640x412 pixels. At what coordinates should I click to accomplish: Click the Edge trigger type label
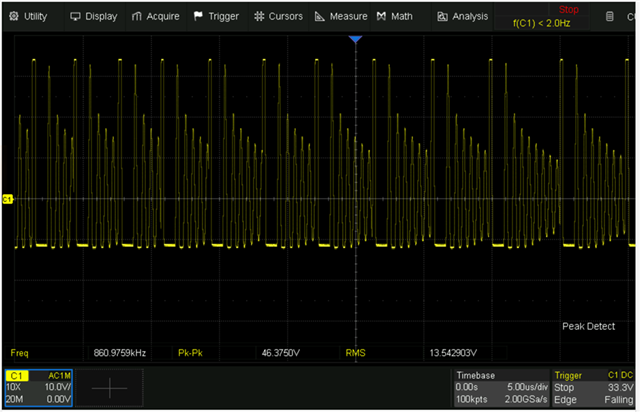point(565,400)
